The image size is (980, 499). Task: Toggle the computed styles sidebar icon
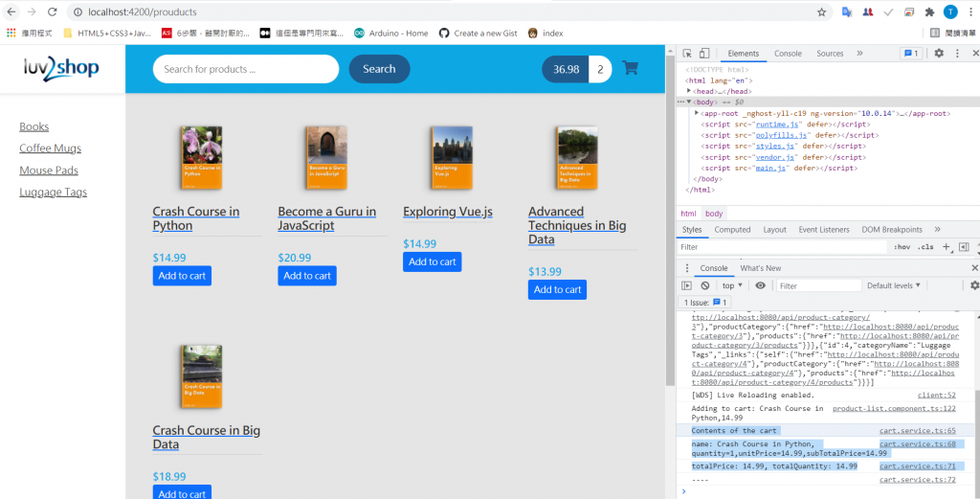coord(963,247)
